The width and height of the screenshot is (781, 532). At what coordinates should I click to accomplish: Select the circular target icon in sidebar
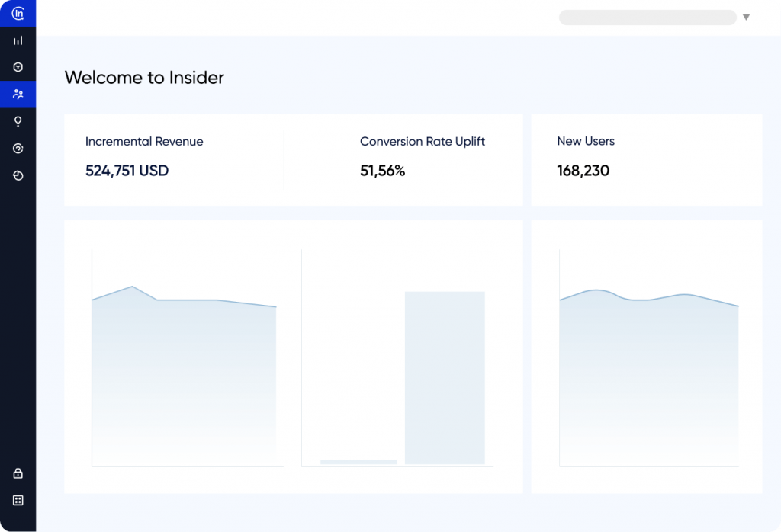17,149
